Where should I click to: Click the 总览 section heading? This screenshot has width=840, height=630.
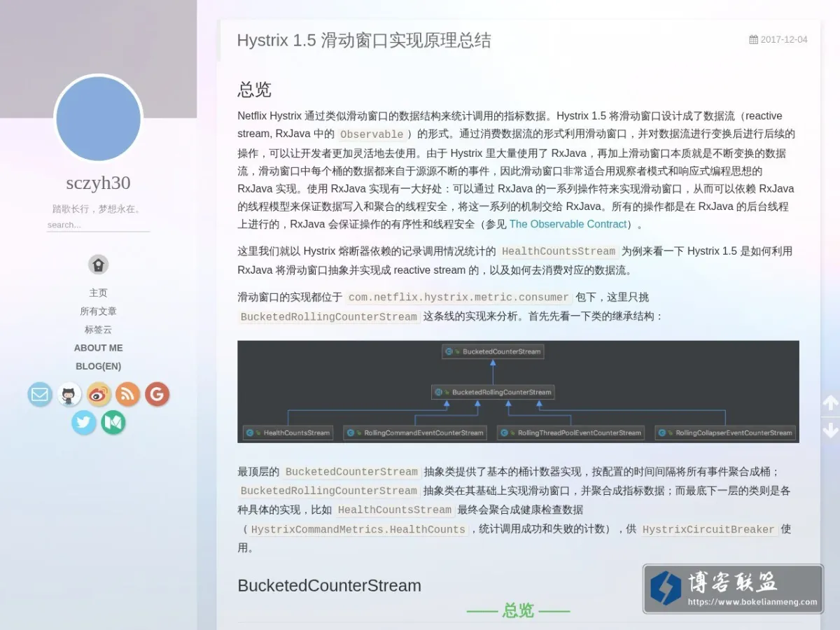pyautogui.click(x=254, y=90)
